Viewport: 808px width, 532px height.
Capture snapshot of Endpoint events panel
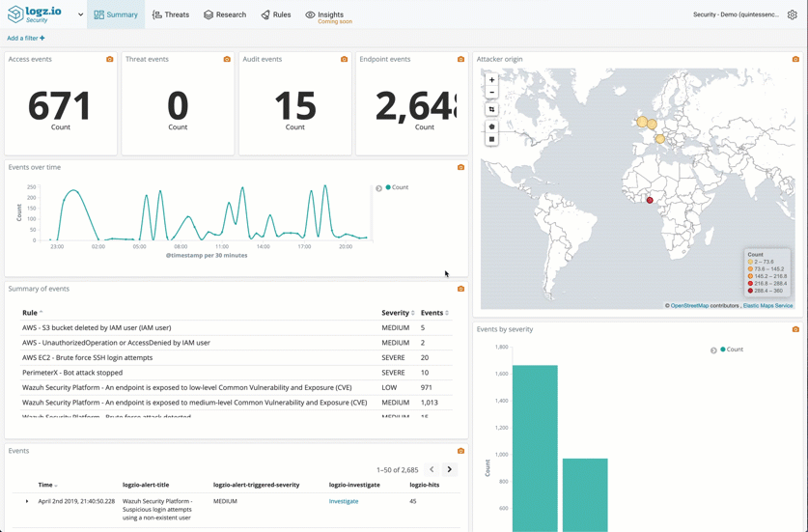coord(460,59)
